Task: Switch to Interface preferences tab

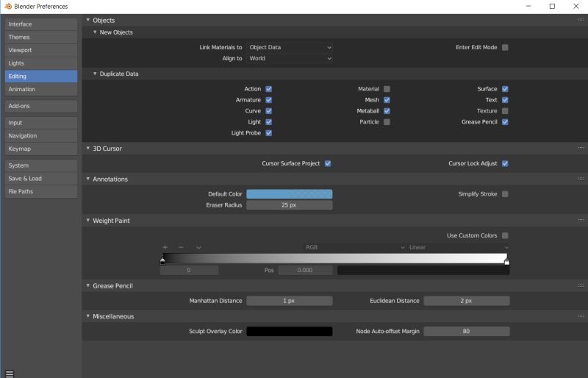Action: (41, 24)
